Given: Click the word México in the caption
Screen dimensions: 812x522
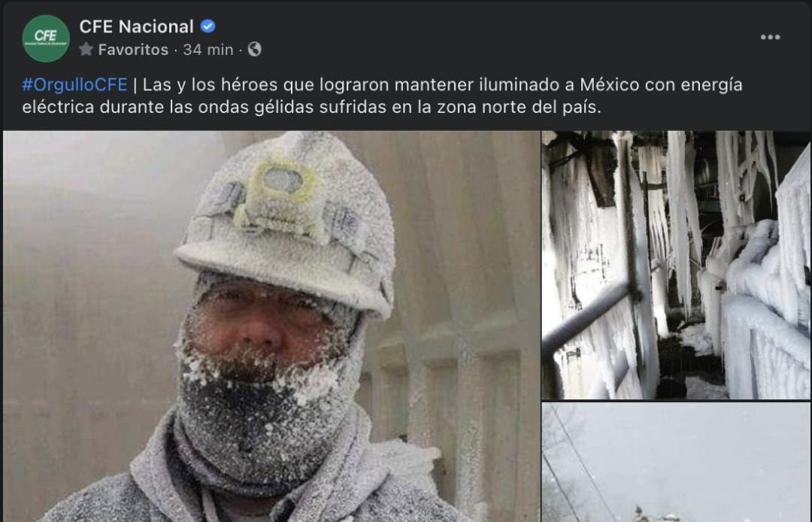Looking at the screenshot, I should pyautogui.click(x=609, y=84).
